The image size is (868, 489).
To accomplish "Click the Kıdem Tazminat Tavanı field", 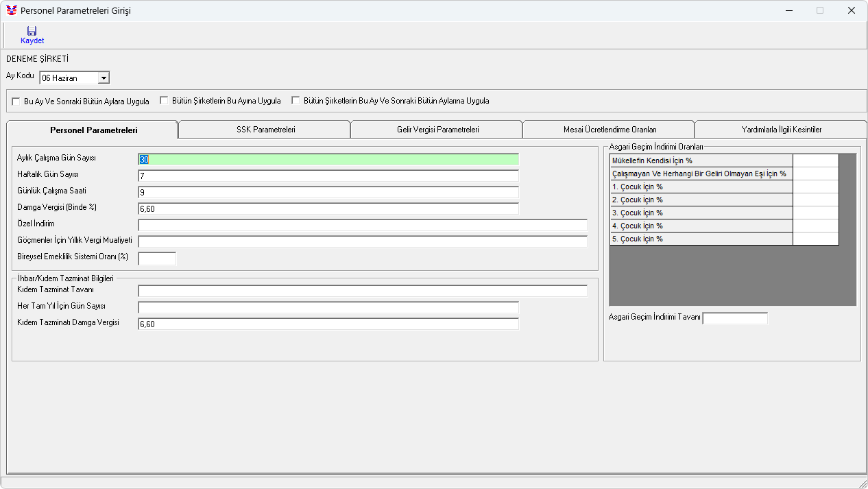I will 363,291.
